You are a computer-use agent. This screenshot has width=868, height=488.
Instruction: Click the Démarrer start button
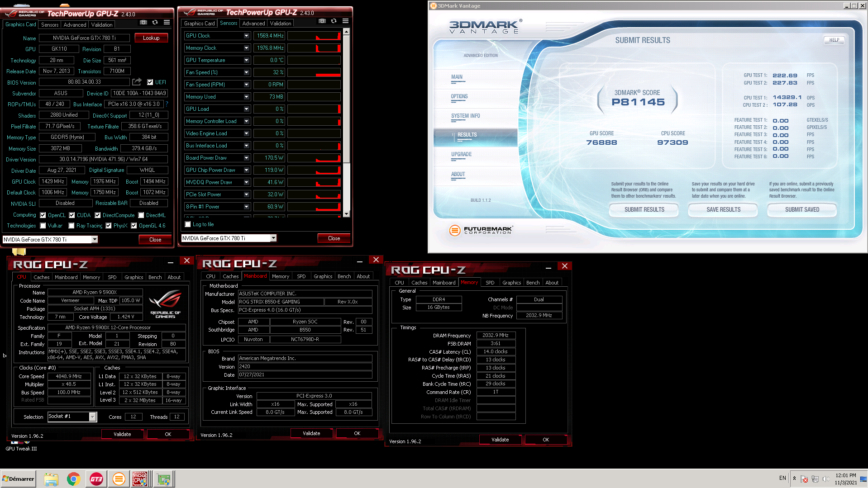point(18,479)
